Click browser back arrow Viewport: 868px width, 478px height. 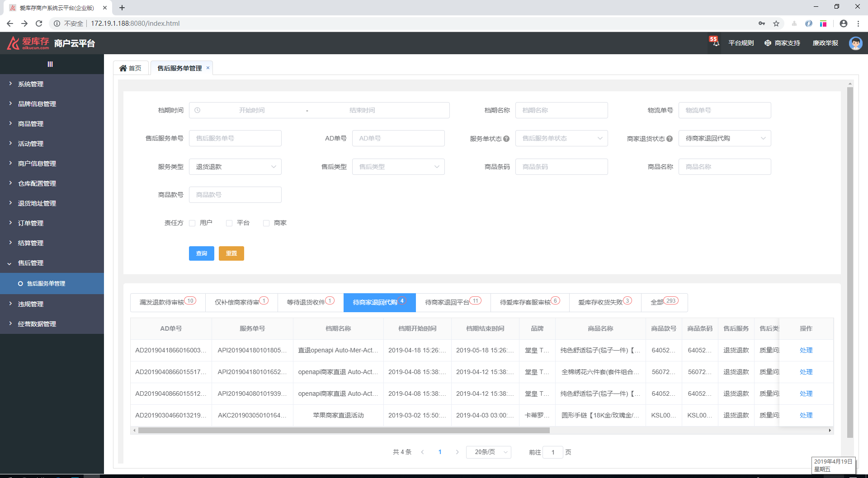(10, 23)
